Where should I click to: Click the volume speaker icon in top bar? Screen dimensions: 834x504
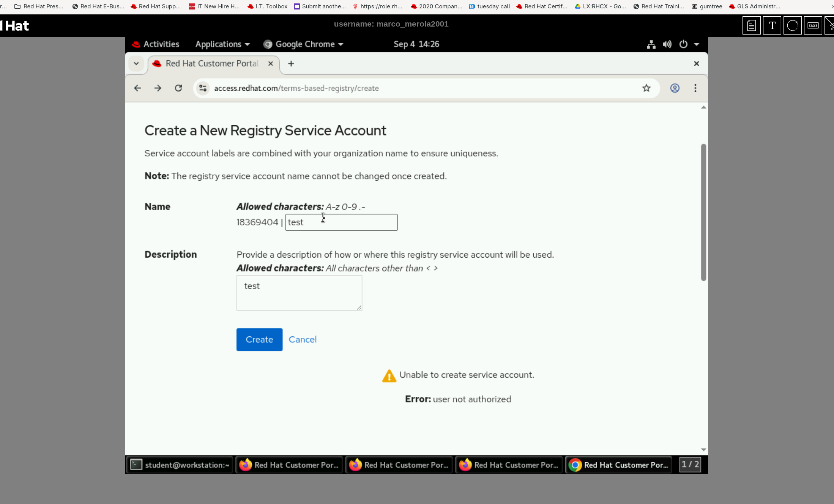[x=667, y=44]
